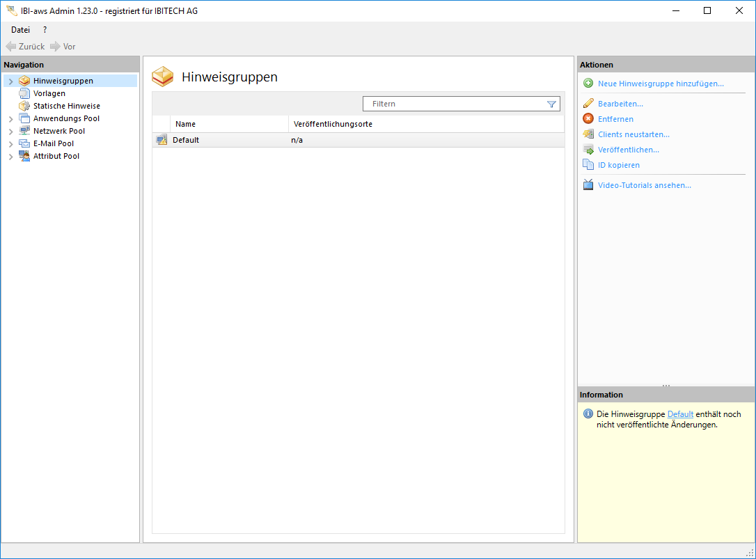Viewport: 756px width, 559px height.
Task: Click the green plus add icon
Action: pyautogui.click(x=588, y=84)
